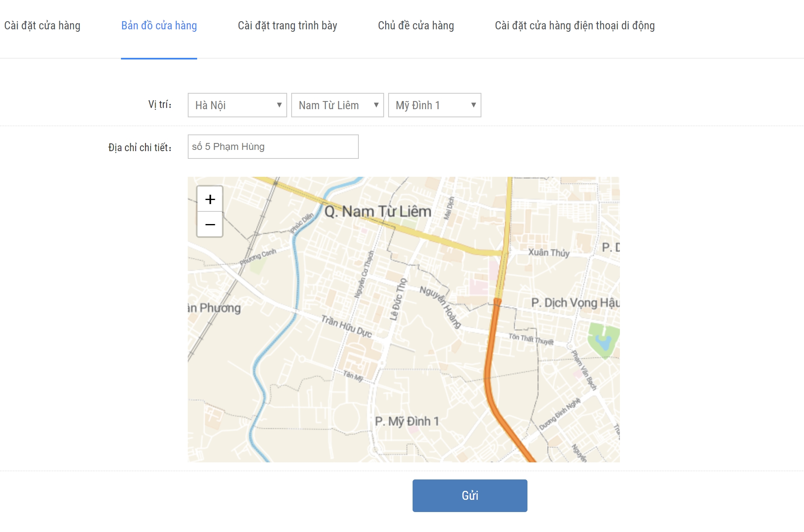This screenshot has width=804, height=532.
Task: Click Q. Nam Từ Liêm label on map
Action: click(x=378, y=211)
